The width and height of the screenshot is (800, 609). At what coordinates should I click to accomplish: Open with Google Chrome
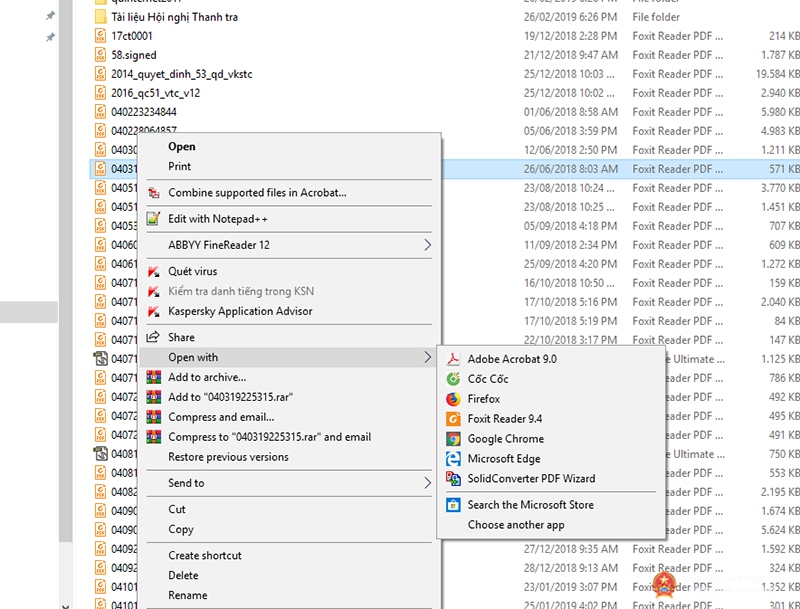[551, 439]
